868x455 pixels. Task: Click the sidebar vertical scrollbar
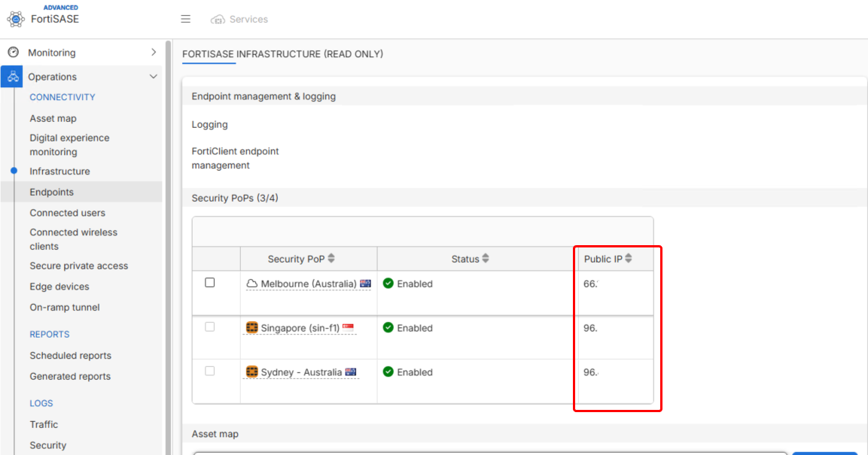point(169,247)
